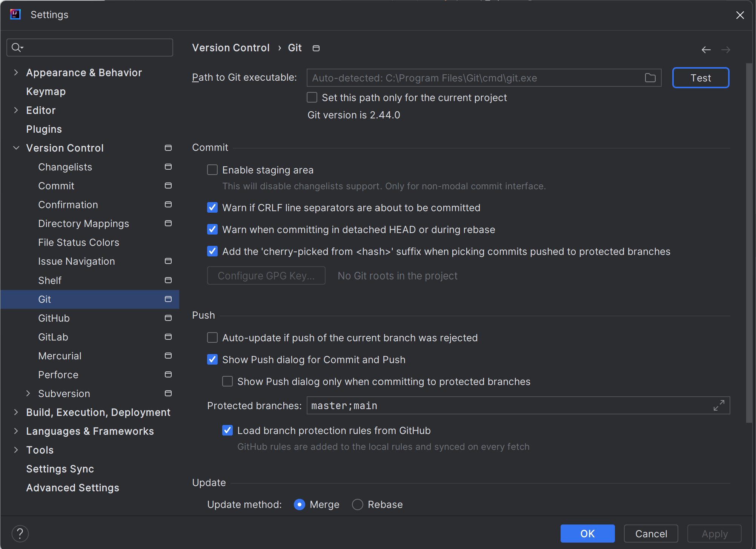Click into the Protected branches text field
The height and width of the screenshot is (549, 756).
point(506,406)
